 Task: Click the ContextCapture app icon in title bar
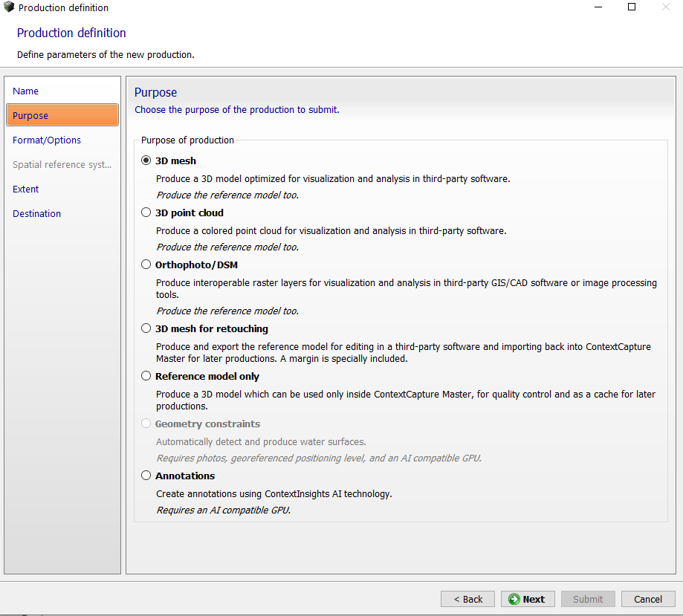[9, 7]
